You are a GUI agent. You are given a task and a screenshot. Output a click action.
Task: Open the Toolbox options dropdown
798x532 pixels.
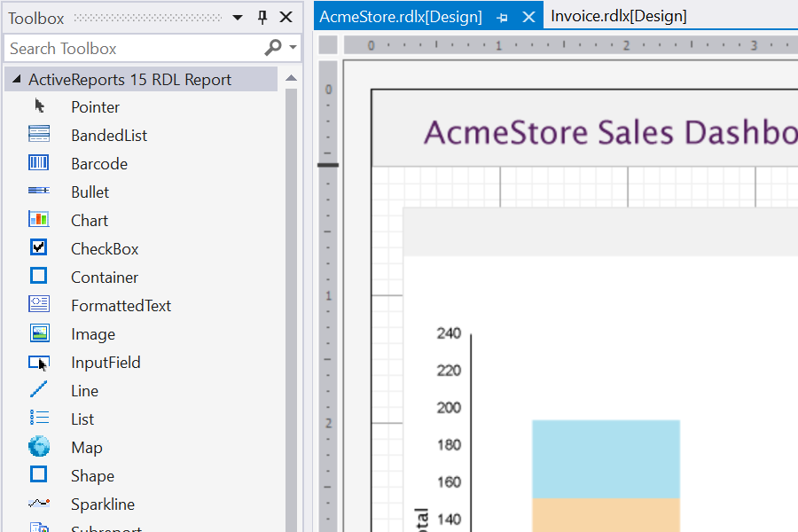[236, 17]
